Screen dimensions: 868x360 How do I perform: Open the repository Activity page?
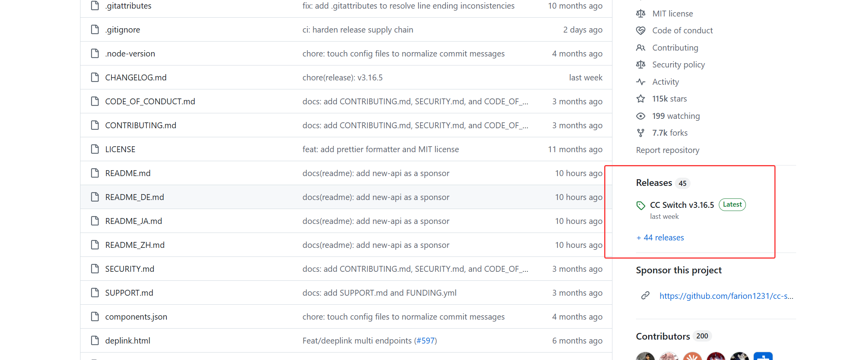point(665,82)
